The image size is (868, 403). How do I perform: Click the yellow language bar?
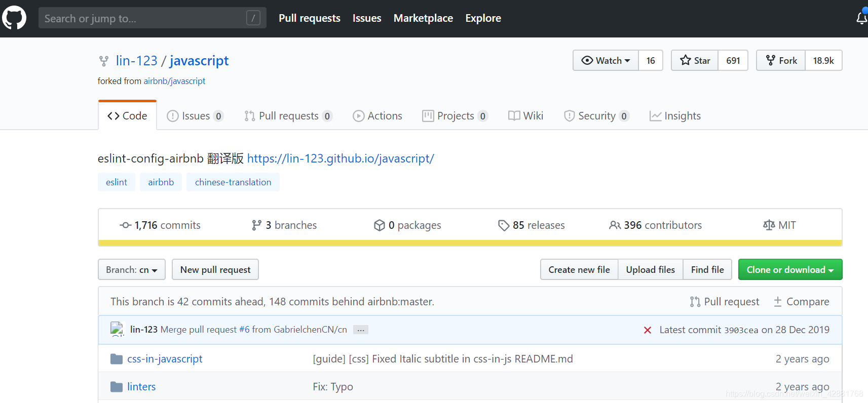(x=470, y=243)
